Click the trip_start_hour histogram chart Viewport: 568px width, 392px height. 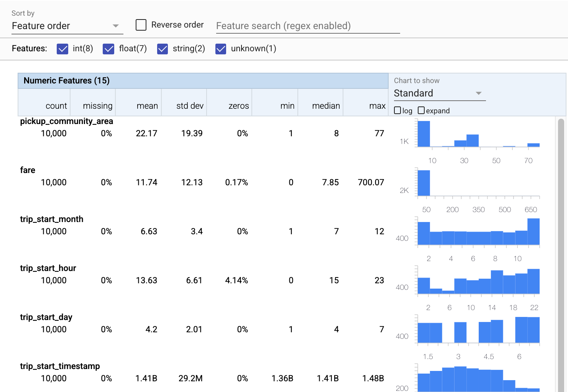[x=478, y=281]
